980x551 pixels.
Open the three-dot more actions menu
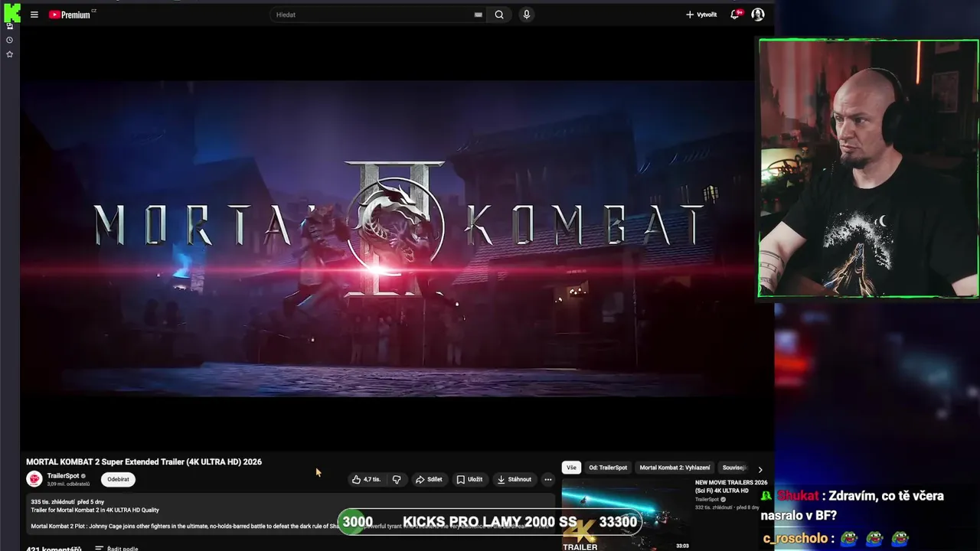click(x=547, y=479)
